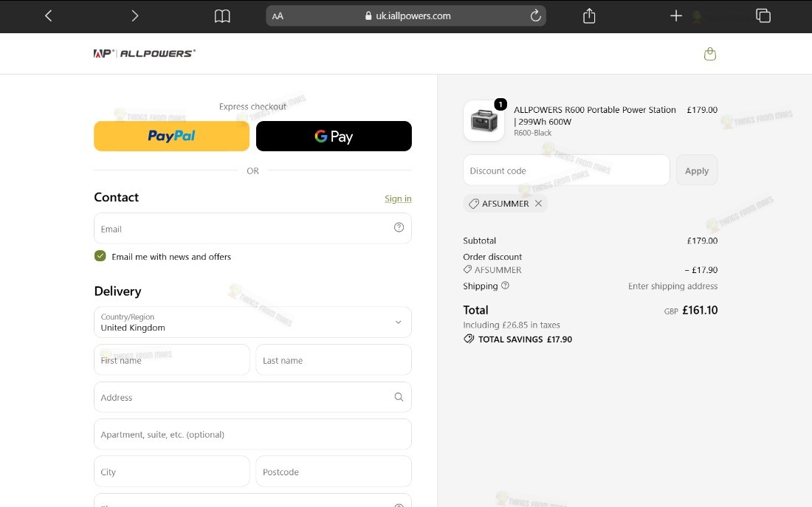The image size is (812, 507).
Task: Click the Apply discount button
Action: (x=697, y=170)
